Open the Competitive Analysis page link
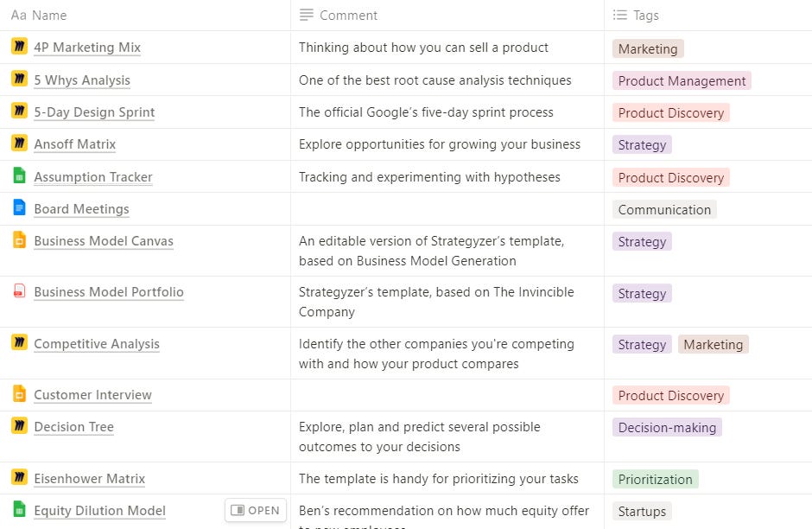 pos(97,343)
